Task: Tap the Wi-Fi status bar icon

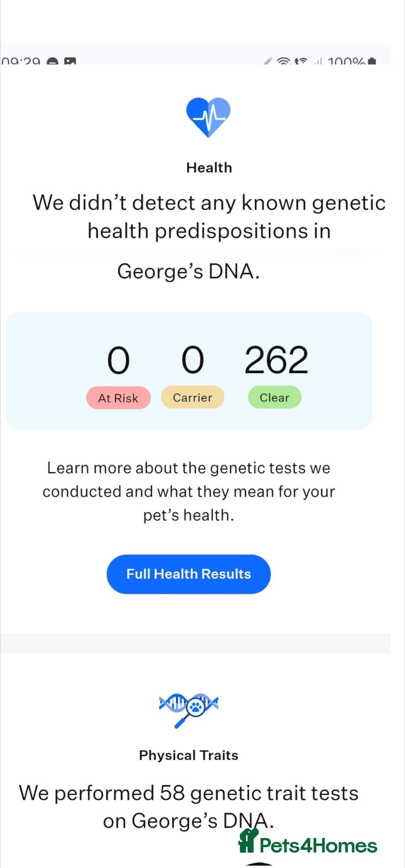Action: [284, 60]
